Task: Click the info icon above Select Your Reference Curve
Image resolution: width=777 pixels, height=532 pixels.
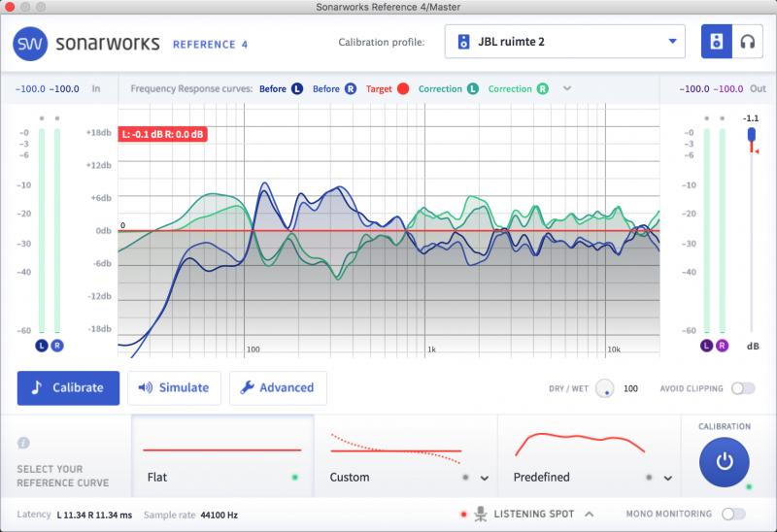Action: click(23, 443)
